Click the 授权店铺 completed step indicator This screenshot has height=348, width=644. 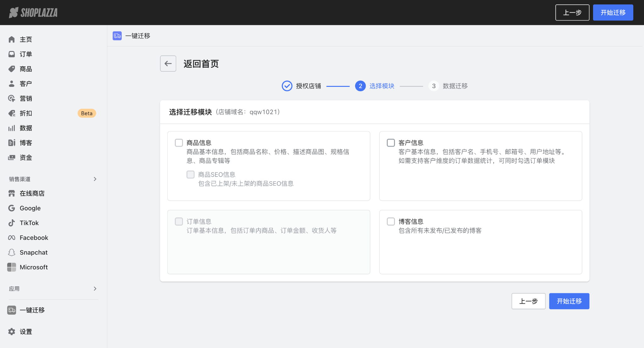click(x=287, y=86)
